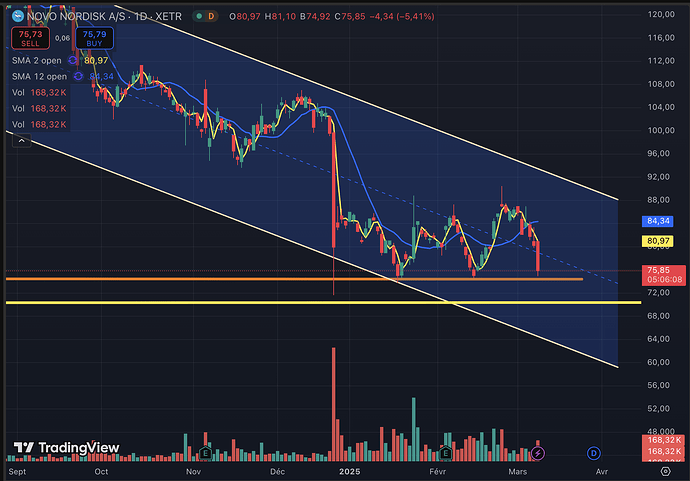Screen dimensions: 690x481
Task: Click the SMA 2 open refresh icon
Action: (73, 60)
